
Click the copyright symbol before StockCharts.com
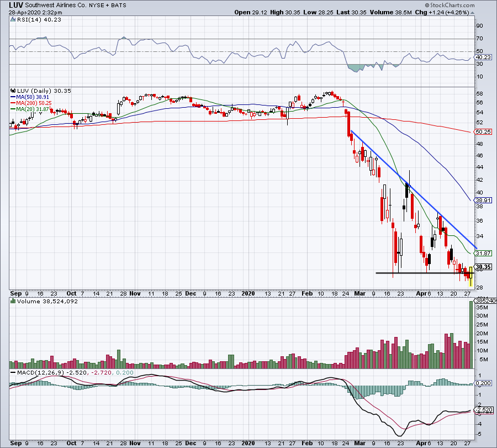coord(427,5)
